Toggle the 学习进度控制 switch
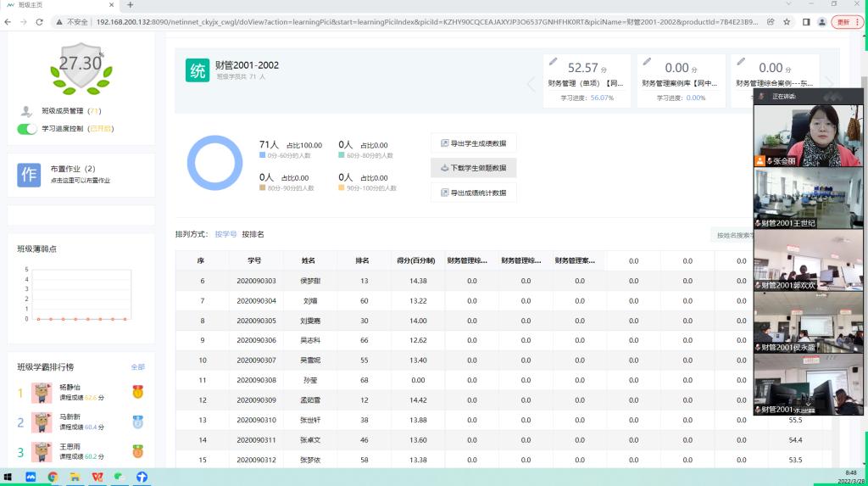Viewport: 868px width, 486px height. [27, 129]
